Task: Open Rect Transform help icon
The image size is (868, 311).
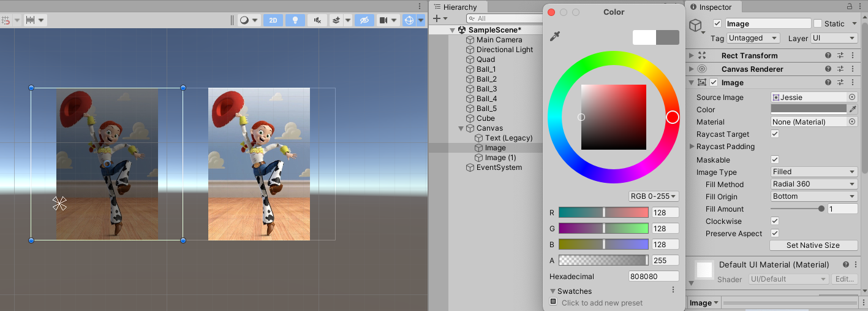Action: pyautogui.click(x=828, y=55)
